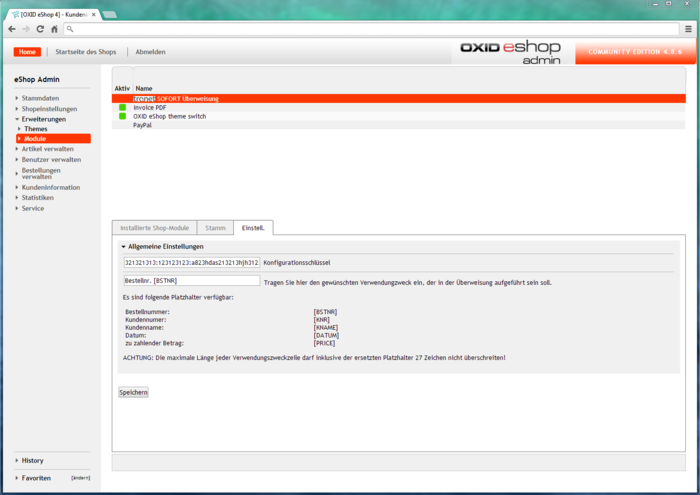Collapse the Allgemeine Einstellungen section
700x495 pixels.
[x=162, y=246]
